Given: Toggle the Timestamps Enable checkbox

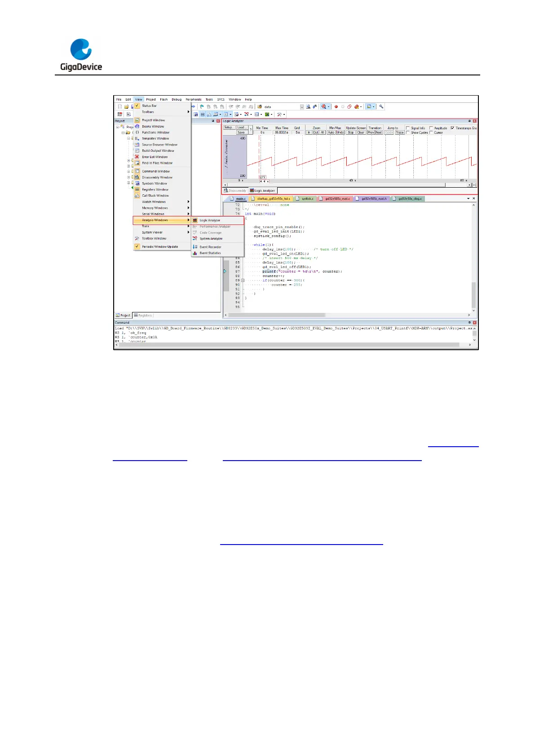Looking at the screenshot, I should [452, 128].
